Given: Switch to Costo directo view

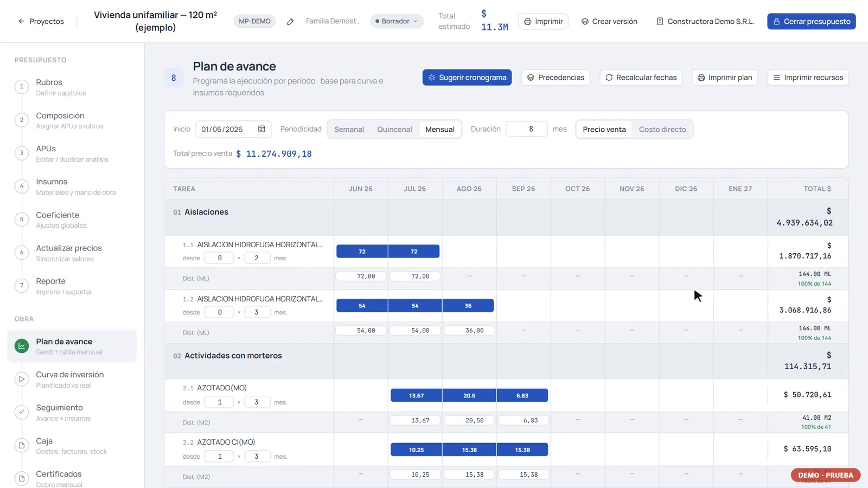Looking at the screenshot, I should pos(662,129).
